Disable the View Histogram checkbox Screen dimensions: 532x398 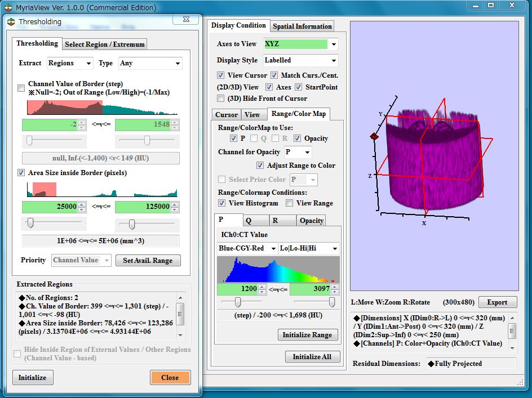tap(221, 203)
